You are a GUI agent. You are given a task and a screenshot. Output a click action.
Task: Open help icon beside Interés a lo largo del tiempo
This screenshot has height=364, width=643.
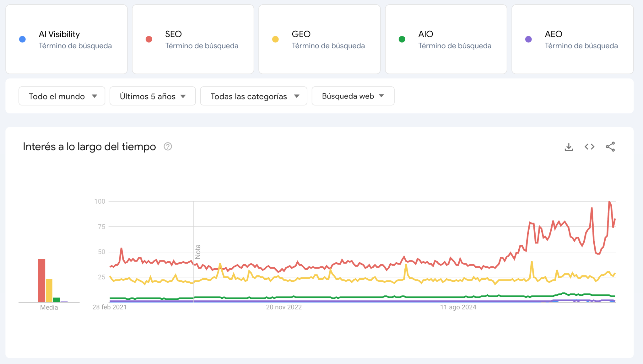(168, 147)
